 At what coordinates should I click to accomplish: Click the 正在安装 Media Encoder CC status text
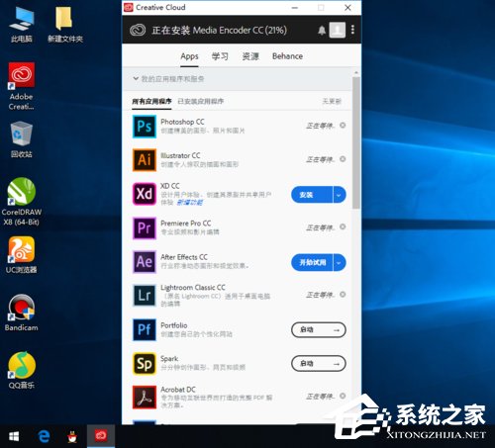219,31
